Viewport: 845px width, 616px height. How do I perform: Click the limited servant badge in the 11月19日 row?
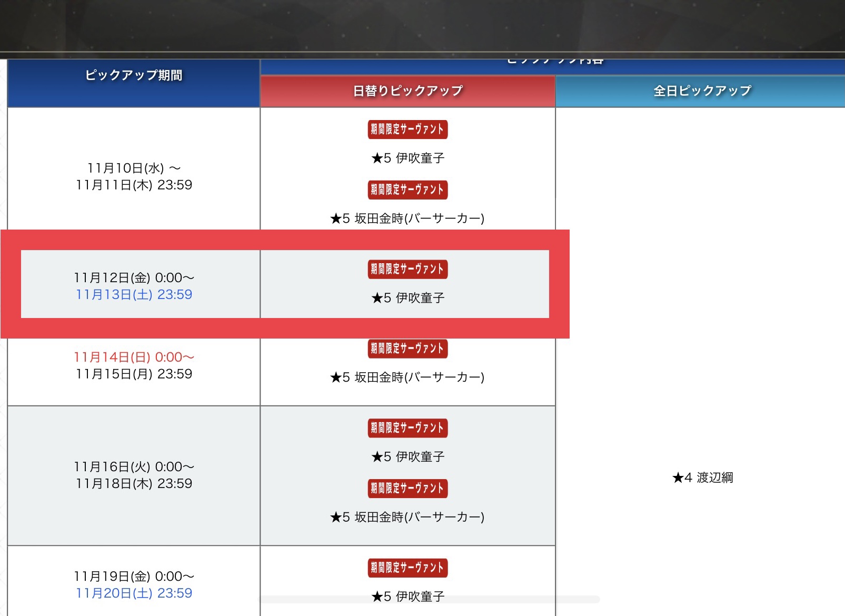tap(407, 568)
